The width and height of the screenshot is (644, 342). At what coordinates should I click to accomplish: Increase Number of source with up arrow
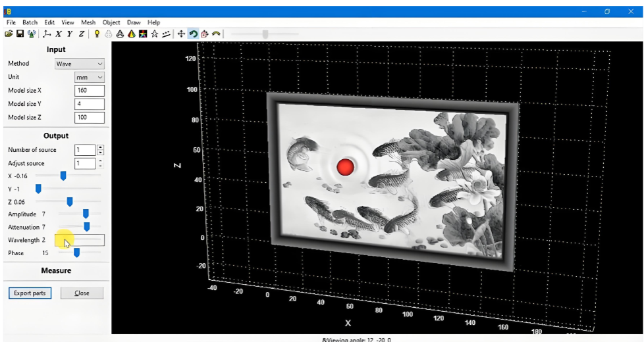100,147
